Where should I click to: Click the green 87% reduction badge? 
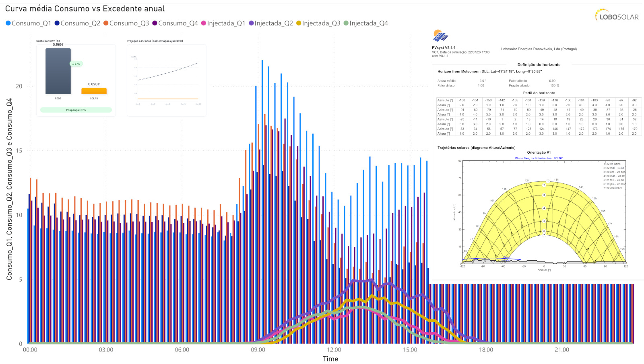click(76, 64)
